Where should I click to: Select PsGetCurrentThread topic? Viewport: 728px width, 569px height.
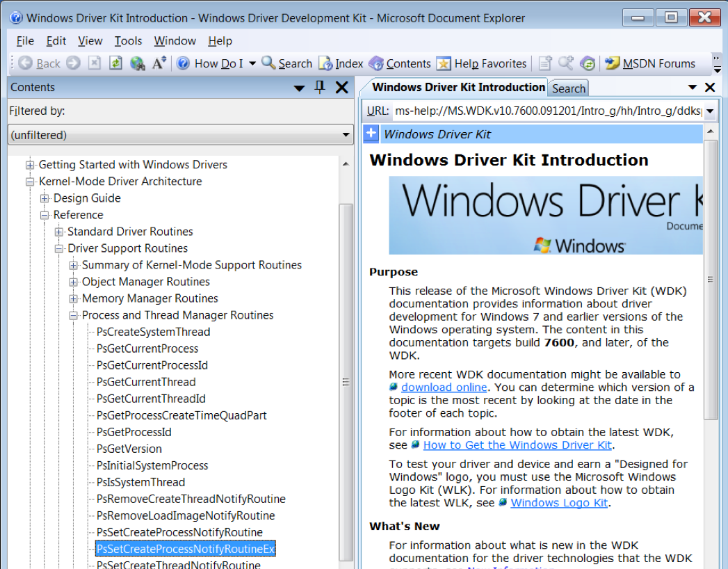tap(146, 382)
